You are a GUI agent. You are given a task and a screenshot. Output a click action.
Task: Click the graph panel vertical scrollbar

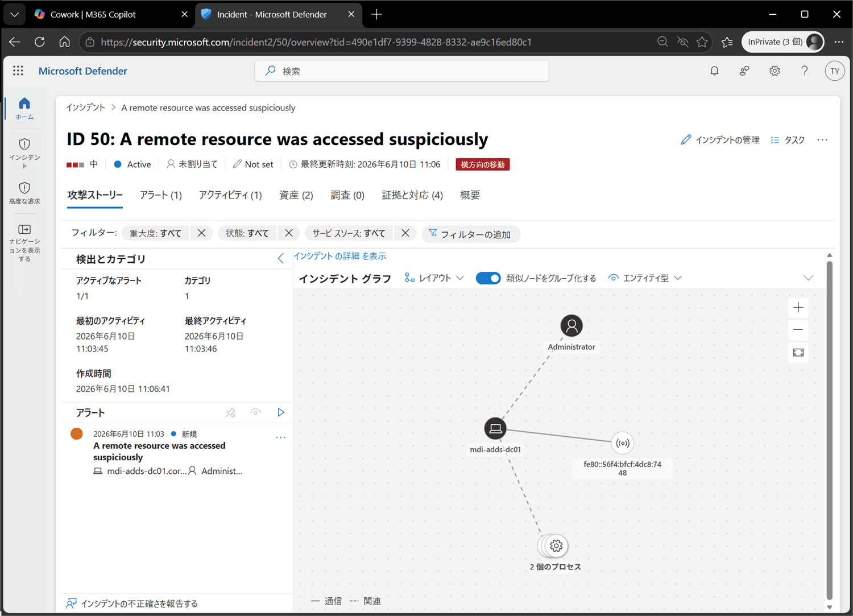tap(829, 431)
